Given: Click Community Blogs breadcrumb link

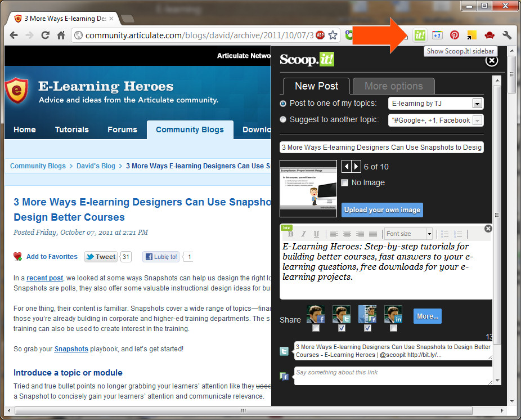Looking at the screenshot, I should point(38,166).
